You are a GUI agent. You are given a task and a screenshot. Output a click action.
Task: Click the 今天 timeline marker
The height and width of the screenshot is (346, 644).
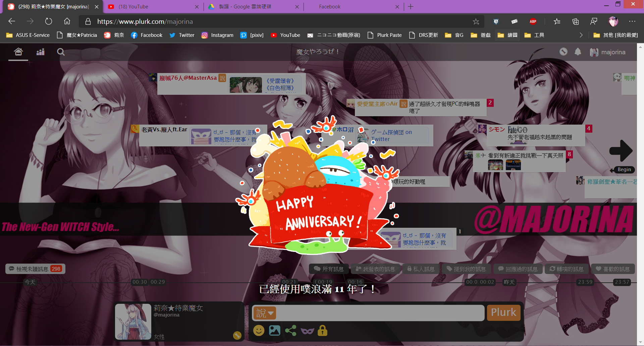tap(30, 282)
